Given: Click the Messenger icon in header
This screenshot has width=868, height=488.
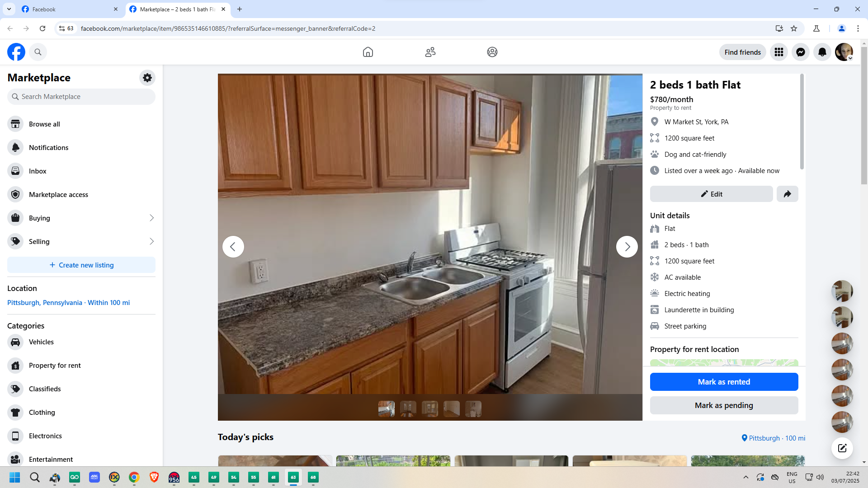Looking at the screenshot, I should 800,52.
